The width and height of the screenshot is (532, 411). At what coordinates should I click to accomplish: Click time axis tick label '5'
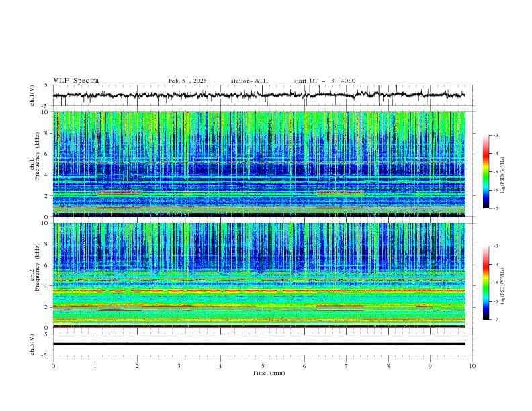click(x=263, y=366)
